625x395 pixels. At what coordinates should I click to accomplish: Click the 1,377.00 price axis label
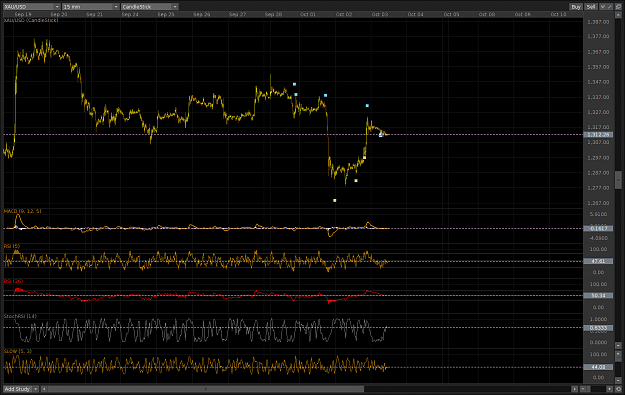[598, 36]
